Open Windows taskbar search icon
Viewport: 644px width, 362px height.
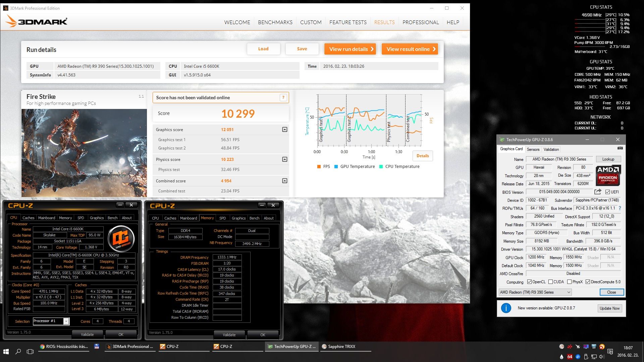click(x=18, y=351)
